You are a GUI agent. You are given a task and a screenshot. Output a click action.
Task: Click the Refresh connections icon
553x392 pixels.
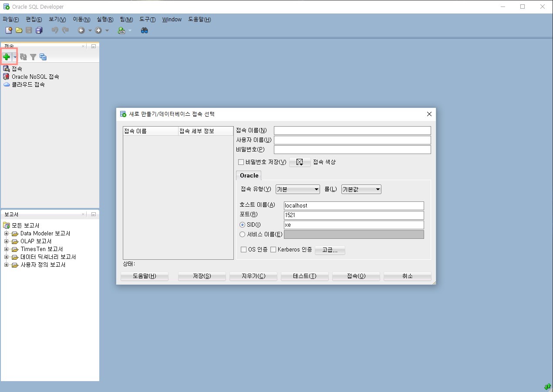click(24, 57)
